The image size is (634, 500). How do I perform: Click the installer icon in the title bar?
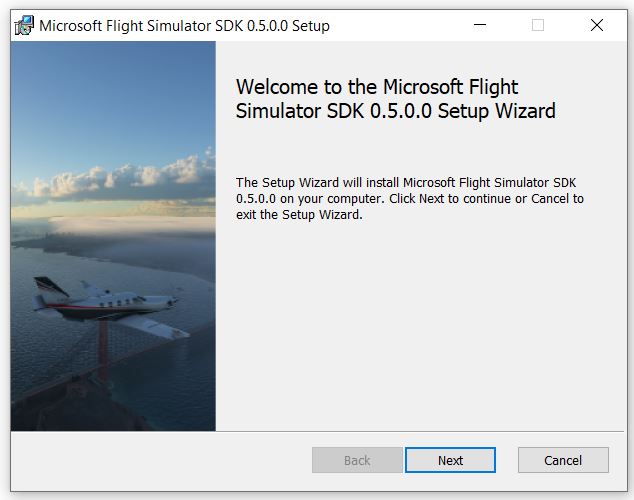(24, 25)
